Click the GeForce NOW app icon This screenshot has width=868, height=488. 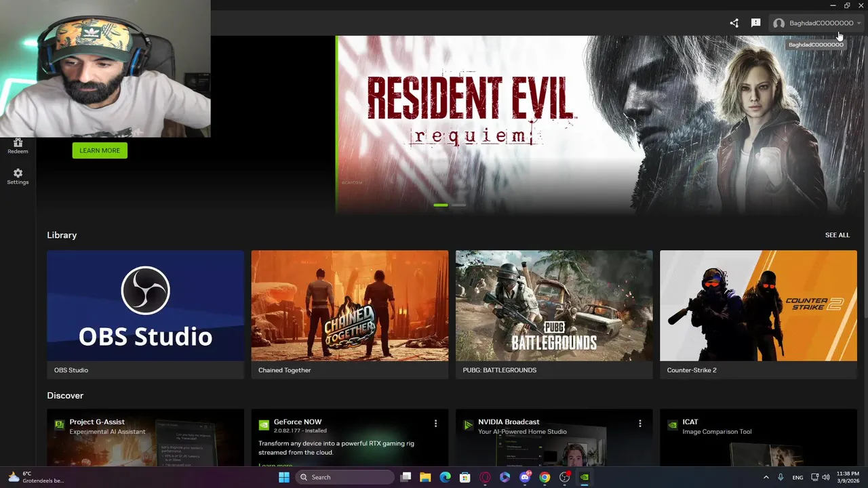click(264, 425)
